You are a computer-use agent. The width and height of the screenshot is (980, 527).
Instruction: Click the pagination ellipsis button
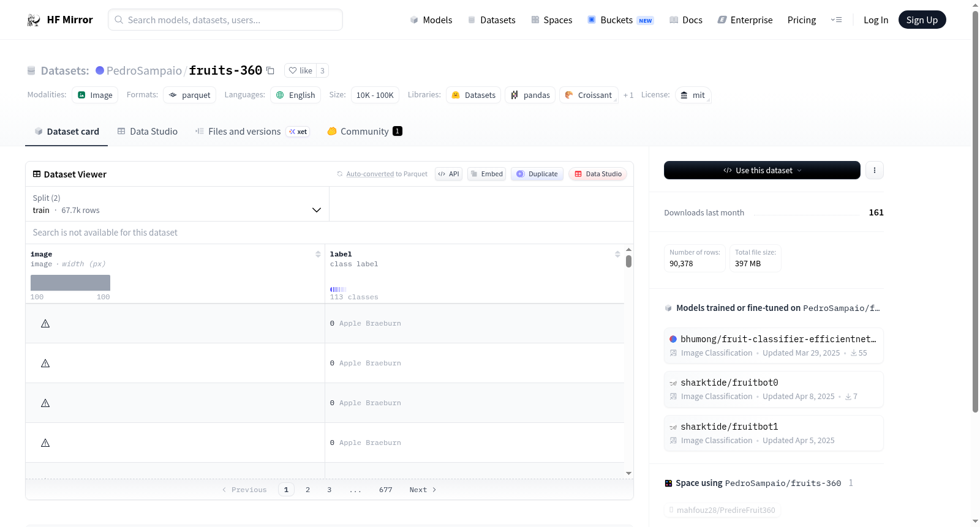pos(355,490)
